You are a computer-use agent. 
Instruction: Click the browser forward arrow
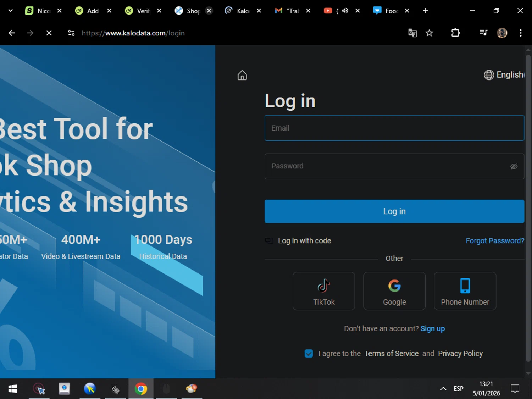pyautogui.click(x=30, y=33)
